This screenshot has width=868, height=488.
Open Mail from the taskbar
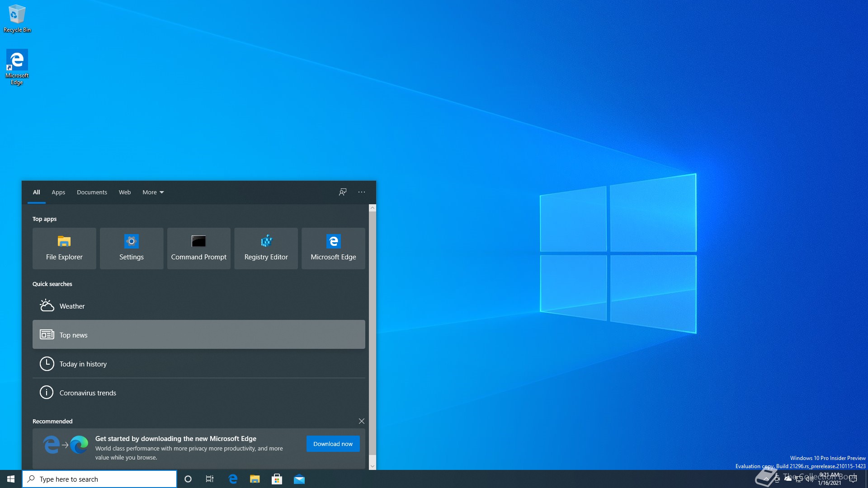(299, 479)
